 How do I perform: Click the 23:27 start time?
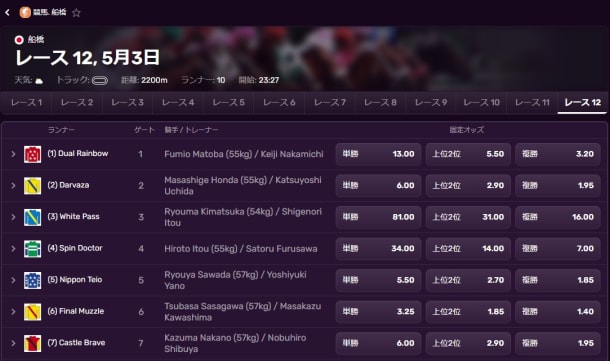tap(269, 80)
